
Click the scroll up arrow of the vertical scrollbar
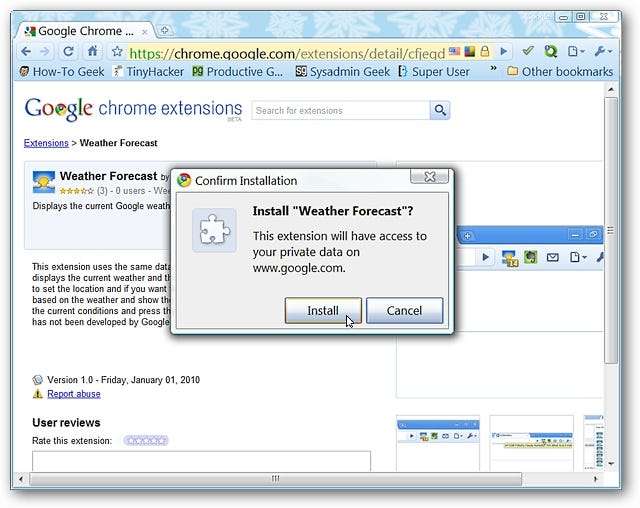611,89
